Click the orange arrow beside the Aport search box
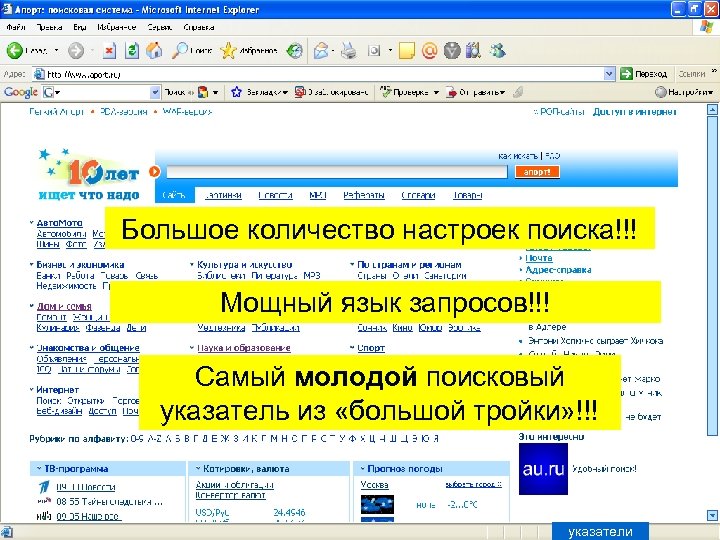Screen dimensions: 720x540 155,171
